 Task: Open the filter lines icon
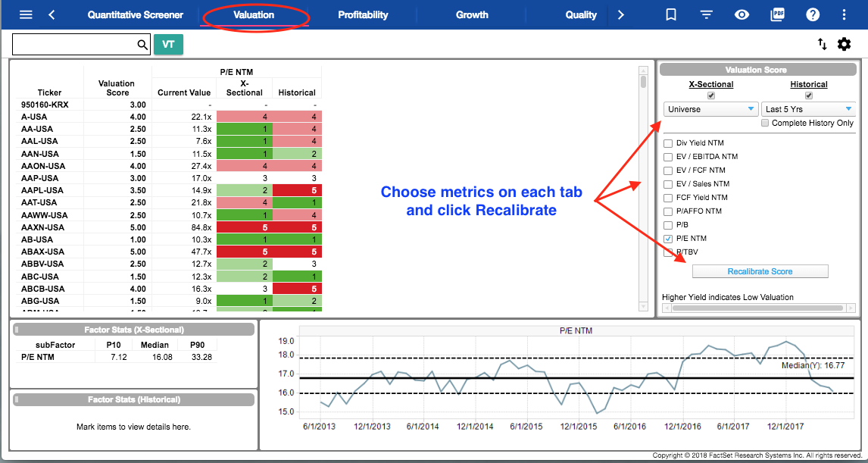[706, 15]
